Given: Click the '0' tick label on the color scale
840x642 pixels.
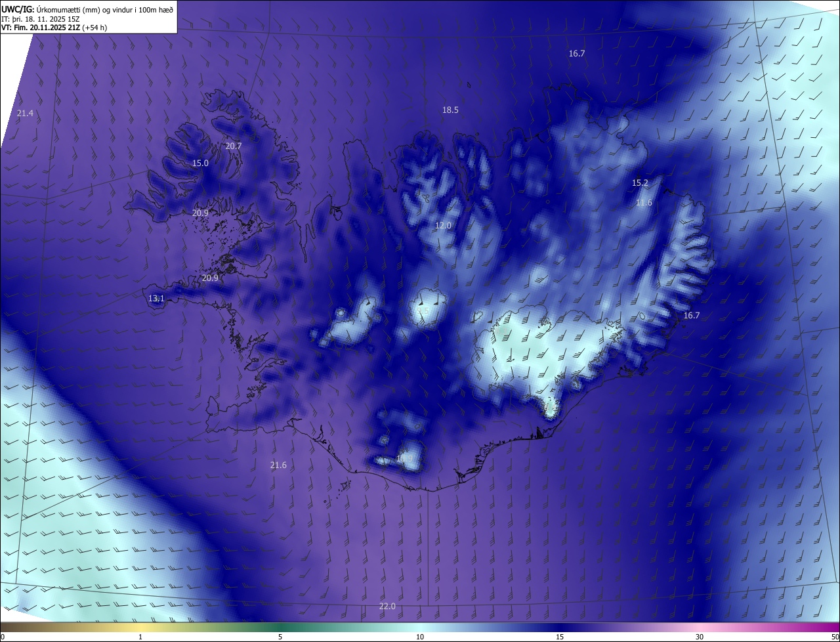Looking at the screenshot, I should click(x=3, y=637).
